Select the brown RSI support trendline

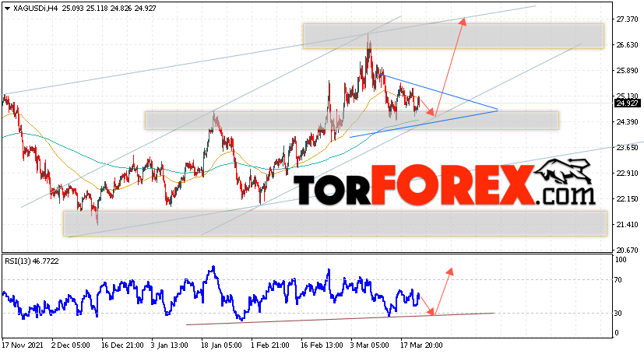pyautogui.click(x=340, y=319)
